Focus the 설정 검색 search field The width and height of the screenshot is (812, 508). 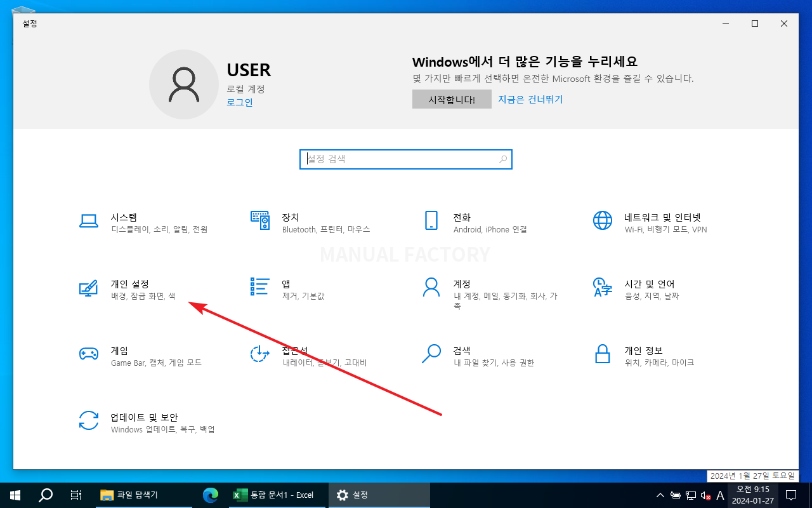pos(406,159)
